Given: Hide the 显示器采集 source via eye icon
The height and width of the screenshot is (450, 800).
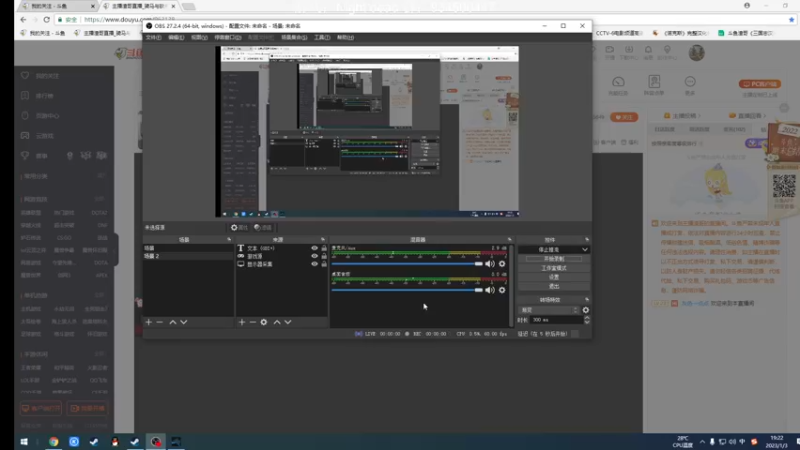Looking at the screenshot, I should 314,264.
